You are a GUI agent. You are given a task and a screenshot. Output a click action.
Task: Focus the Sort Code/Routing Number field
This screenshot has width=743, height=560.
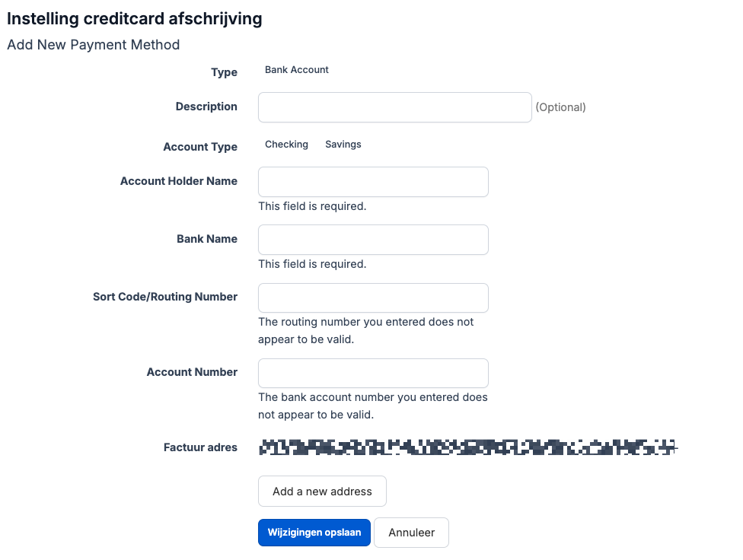pyautogui.click(x=373, y=297)
